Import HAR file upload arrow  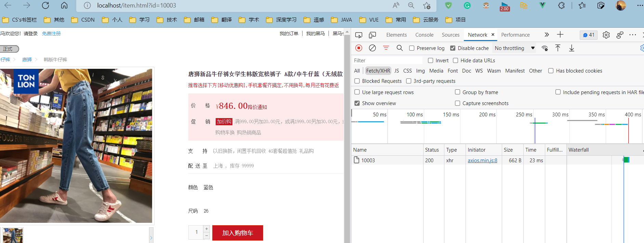point(558,48)
